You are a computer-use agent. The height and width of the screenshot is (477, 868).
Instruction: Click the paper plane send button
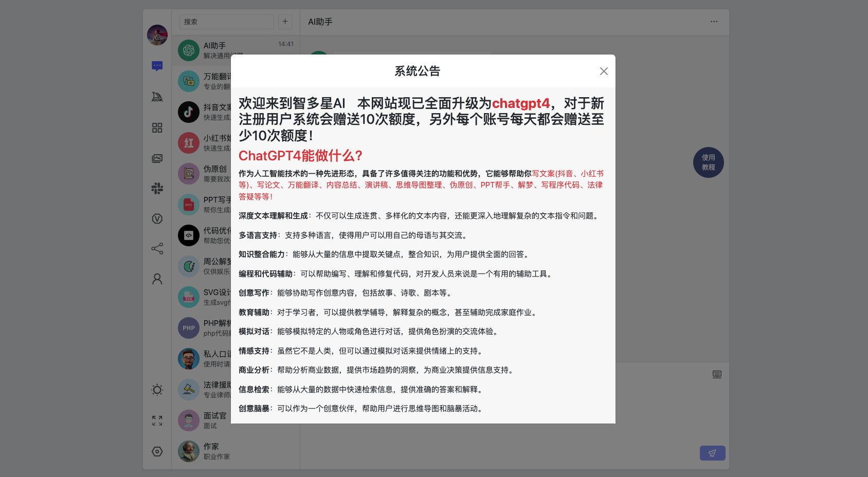713,453
